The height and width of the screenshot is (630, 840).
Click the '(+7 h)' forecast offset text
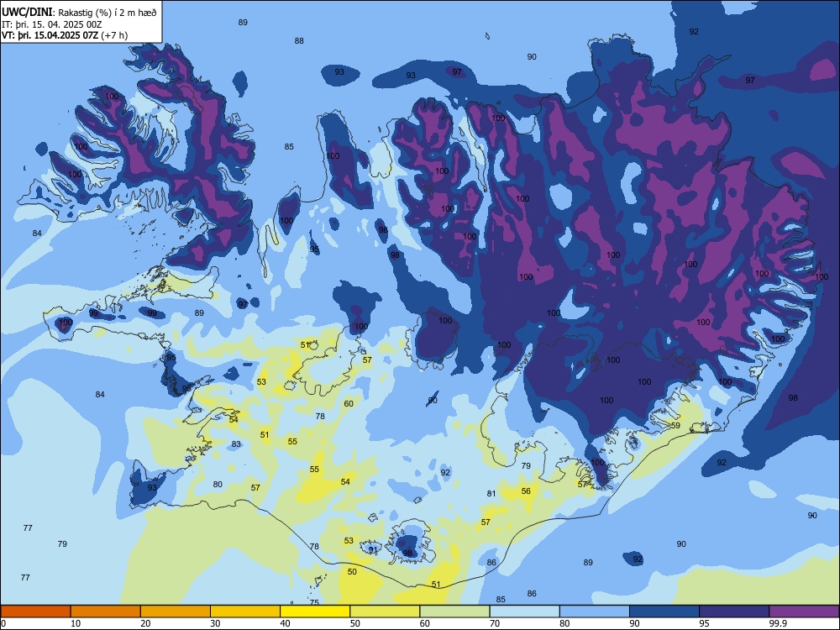pos(114,35)
